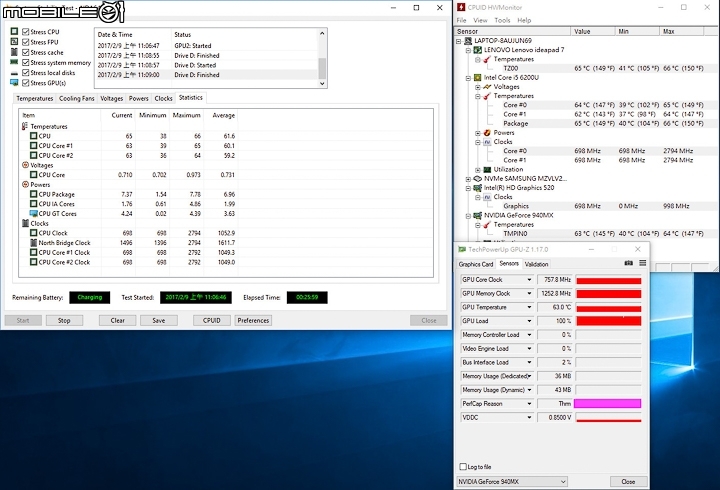Click the memory module icon beside Stress system memory
Screen dimensions: 720x490
(x=14, y=62)
